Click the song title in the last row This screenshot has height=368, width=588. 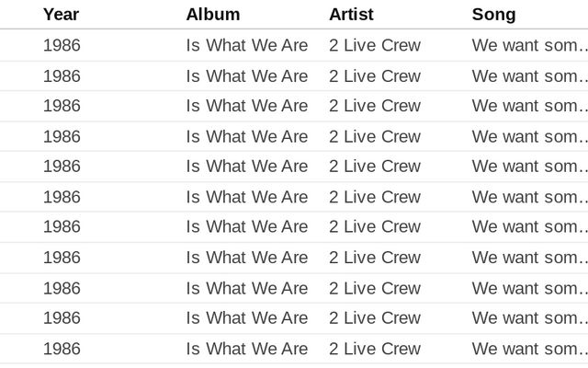pos(530,349)
